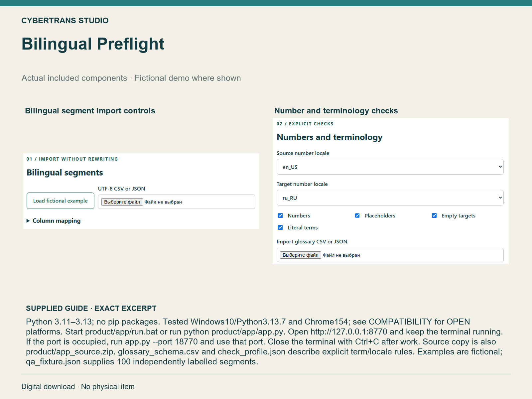Click the Numbers and terminology panel heading

(330, 137)
